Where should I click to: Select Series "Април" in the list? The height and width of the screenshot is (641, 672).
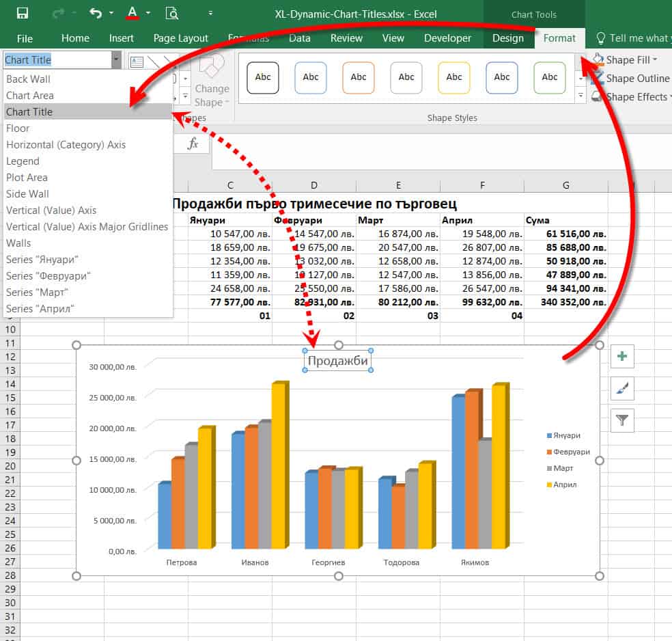(x=88, y=309)
